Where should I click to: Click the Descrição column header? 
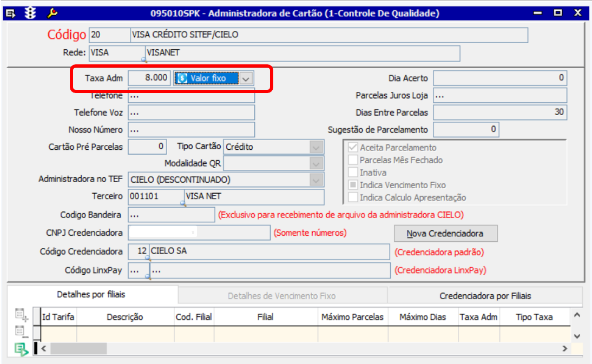pyautogui.click(x=125, y=317)
